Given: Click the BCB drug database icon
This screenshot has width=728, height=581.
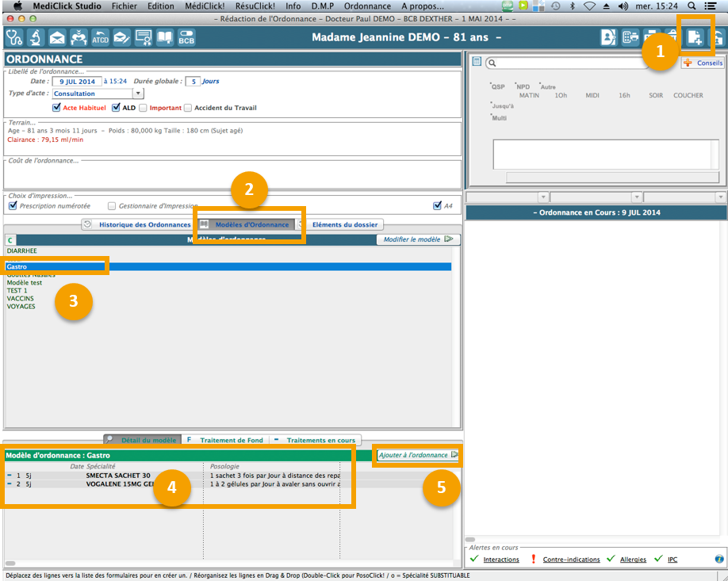Looking at the screenshot, I should (186, 37).
